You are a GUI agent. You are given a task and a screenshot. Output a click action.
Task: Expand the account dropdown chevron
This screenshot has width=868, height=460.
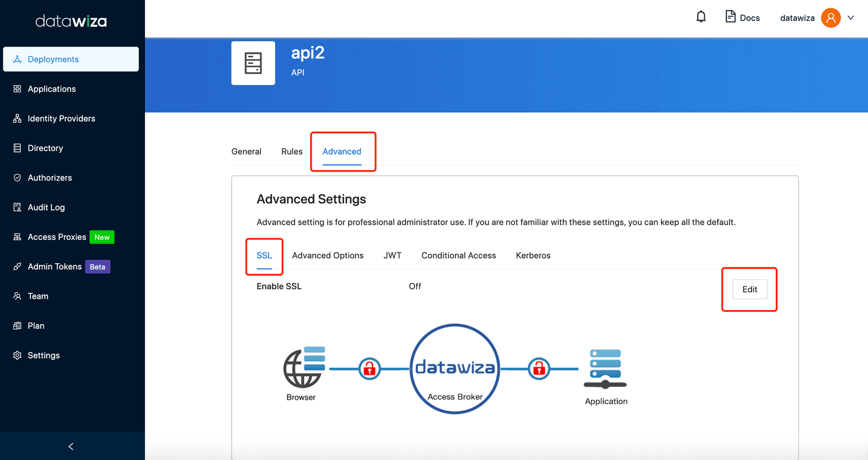click(851, 17)
